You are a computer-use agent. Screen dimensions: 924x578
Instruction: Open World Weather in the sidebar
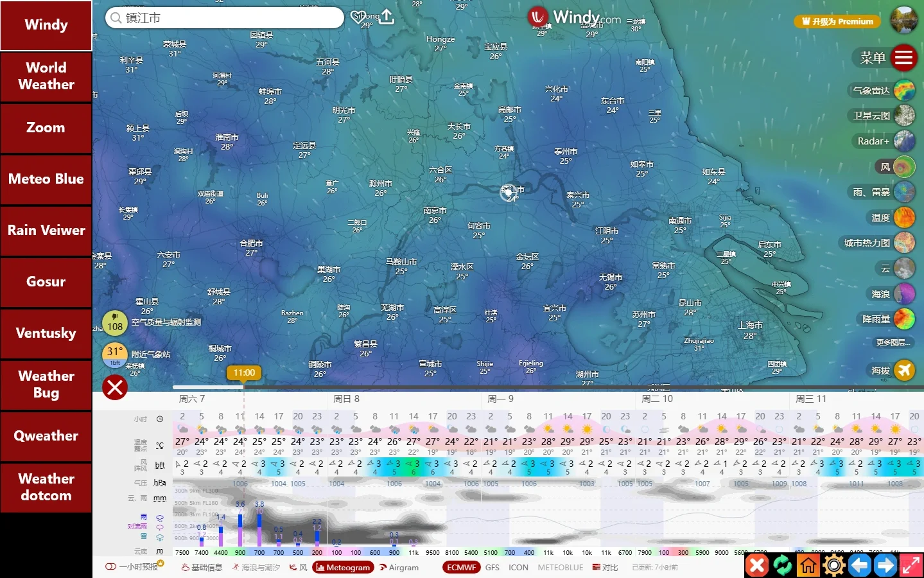coord(46,76)
